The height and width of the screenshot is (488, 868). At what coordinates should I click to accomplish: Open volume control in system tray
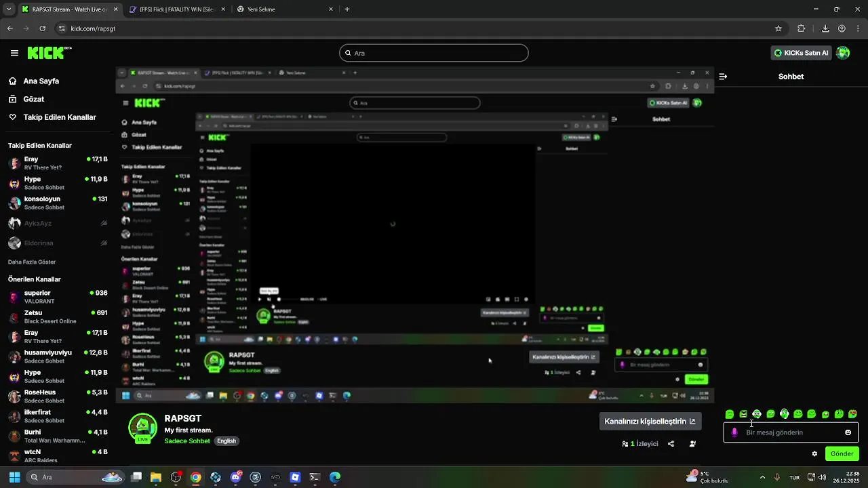tap(822, 477)
